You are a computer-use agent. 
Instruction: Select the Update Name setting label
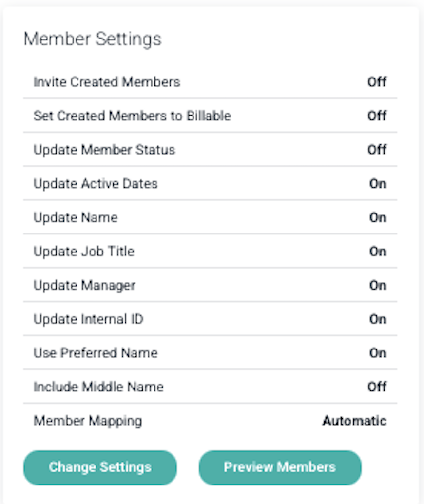(76, 217)
